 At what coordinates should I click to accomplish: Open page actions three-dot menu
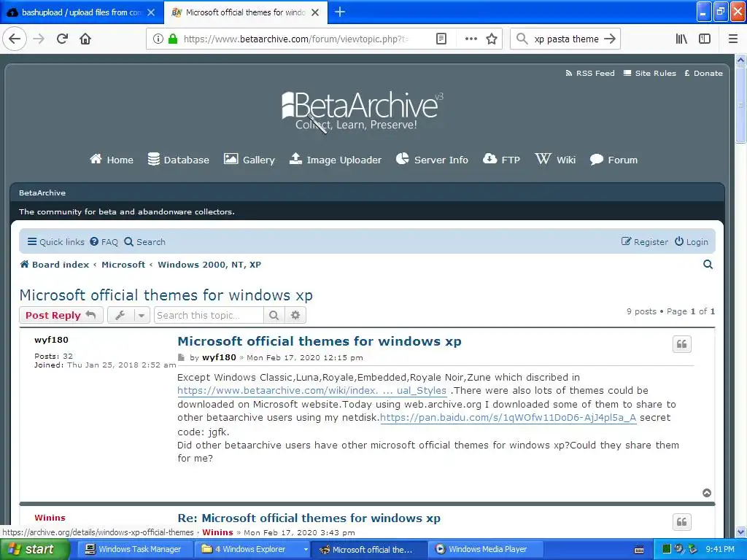(x=471, y=39)
